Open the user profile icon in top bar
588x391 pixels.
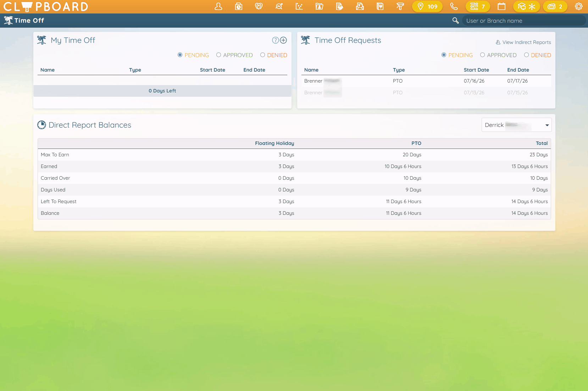218,6
